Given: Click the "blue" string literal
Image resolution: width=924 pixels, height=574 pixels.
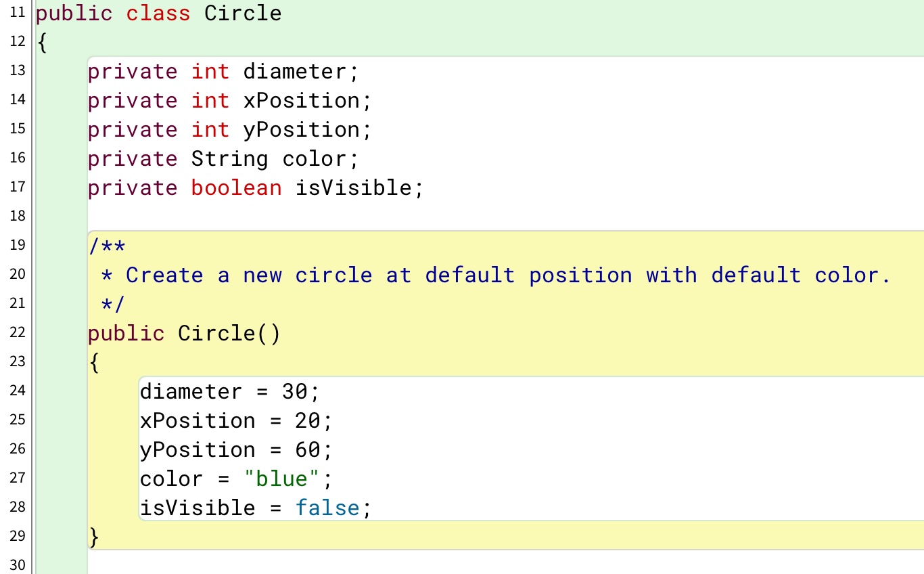Looking at the screenshot, I should point(281,479).
